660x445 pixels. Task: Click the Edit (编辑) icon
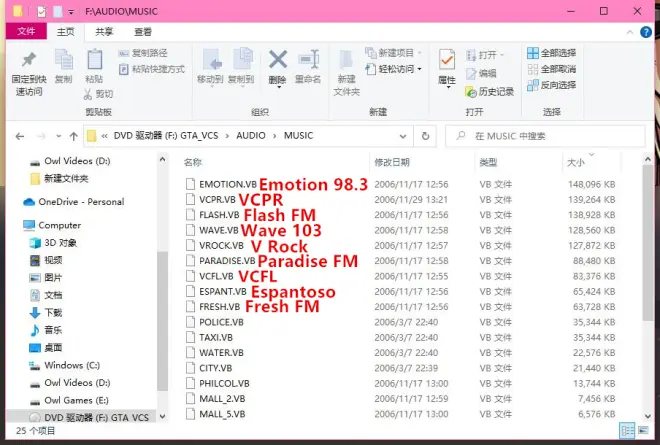(x=471, y=74)
